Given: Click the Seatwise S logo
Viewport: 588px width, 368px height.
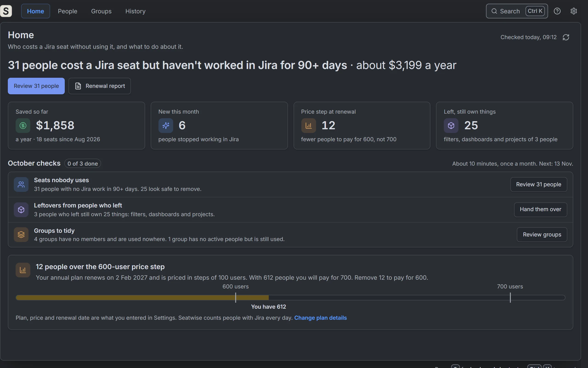Looking at the screenshot, I should click(6, 11).
